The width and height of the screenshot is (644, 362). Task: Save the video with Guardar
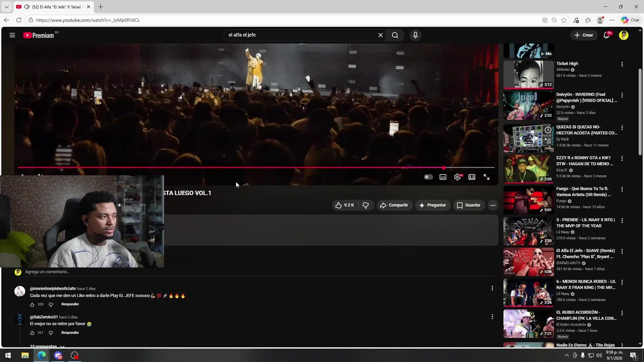pyautogui.click(x=468, y=205)
